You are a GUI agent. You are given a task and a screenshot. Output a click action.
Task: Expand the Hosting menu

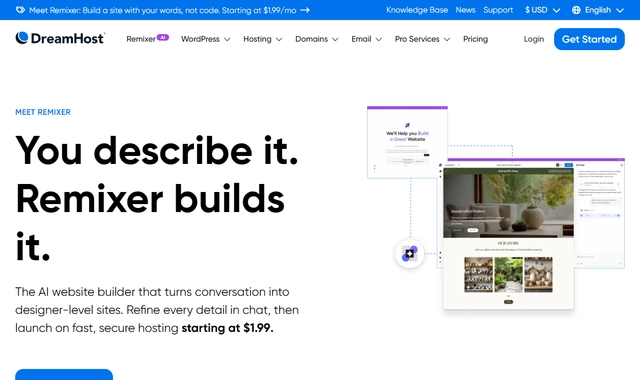pos(262,39)
